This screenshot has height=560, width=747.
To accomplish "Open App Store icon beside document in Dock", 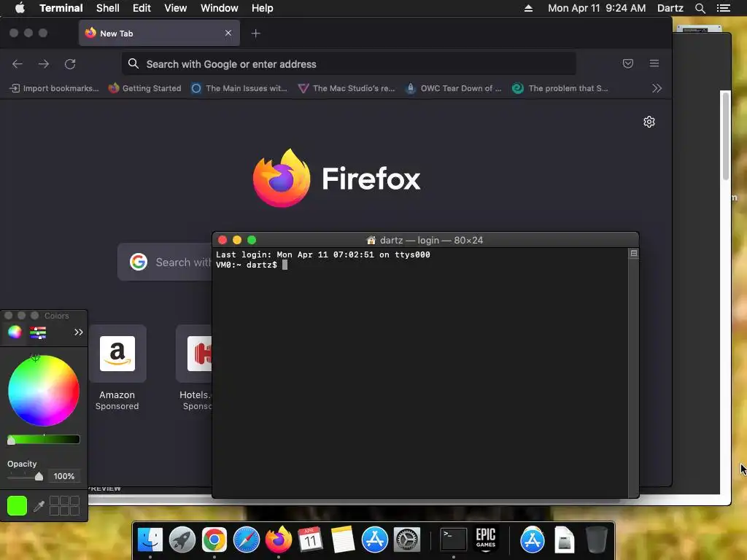I will pyautogui.click(x=532, y=540).
